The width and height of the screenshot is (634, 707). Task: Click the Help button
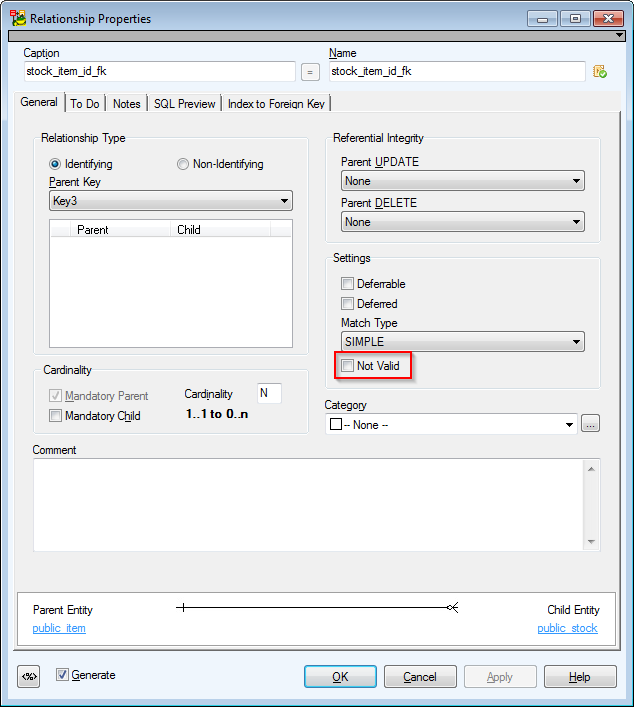click(x=580, y=677)
